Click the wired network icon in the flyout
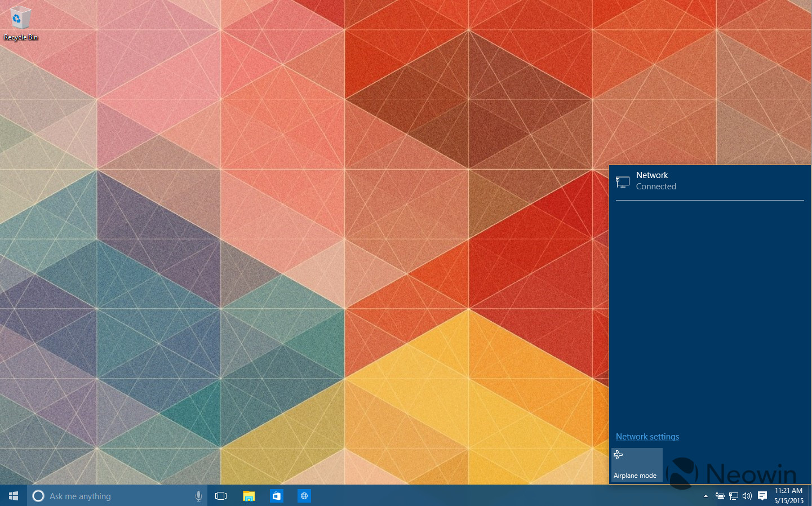Viewport: 812px width, 506px height. click(623, 181)
